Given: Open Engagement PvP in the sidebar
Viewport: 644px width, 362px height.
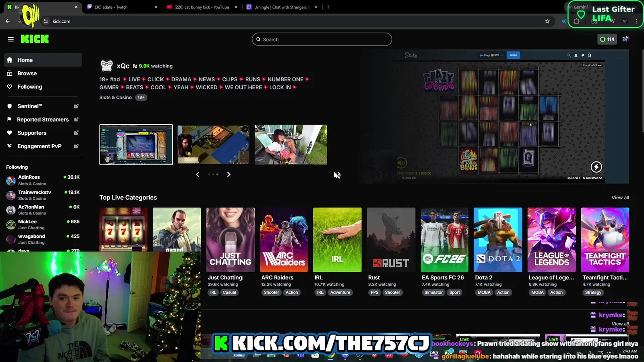Looking at the screenshot, I should [x=42, y=146].
